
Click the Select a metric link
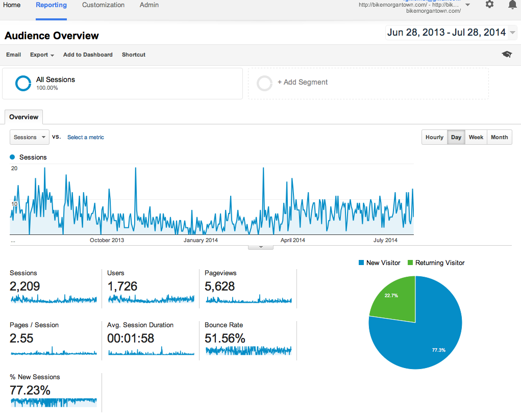tap(86, 137)
